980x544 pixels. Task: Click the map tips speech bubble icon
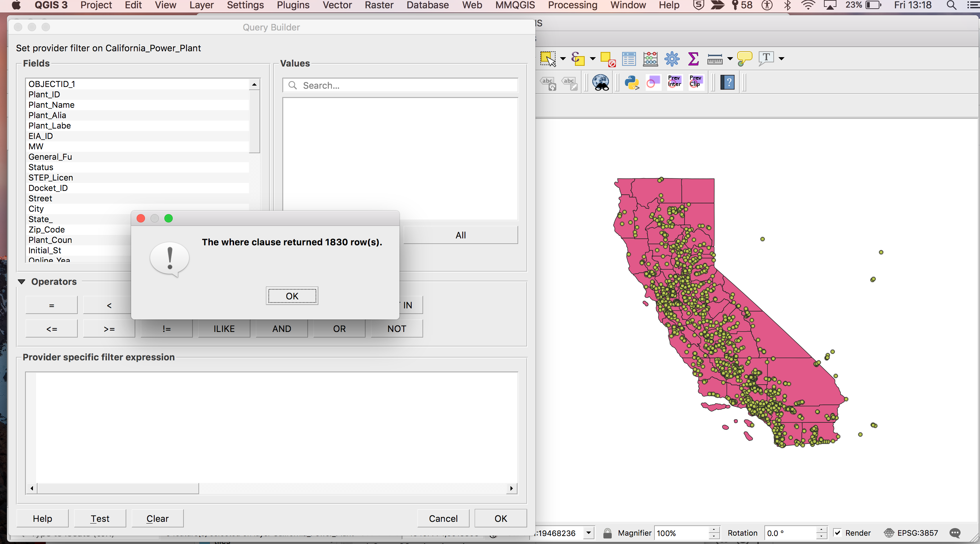point(744,59)
